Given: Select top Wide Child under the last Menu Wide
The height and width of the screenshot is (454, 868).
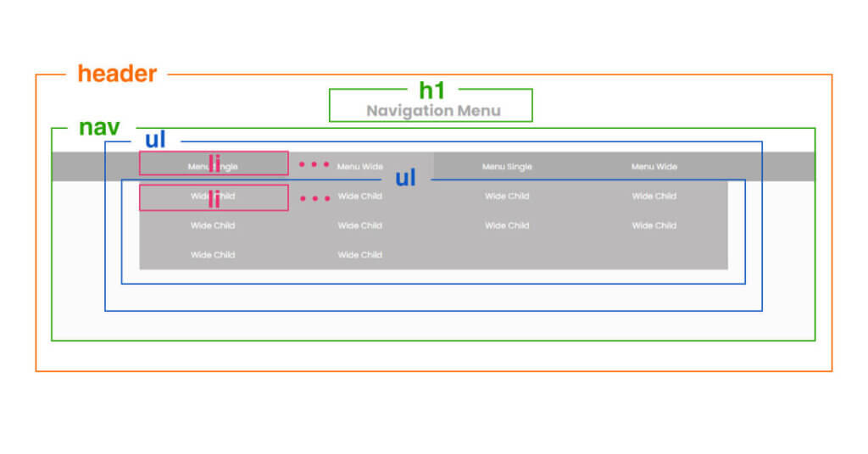Looking at the screenshot, I should (x=654, y=197).
